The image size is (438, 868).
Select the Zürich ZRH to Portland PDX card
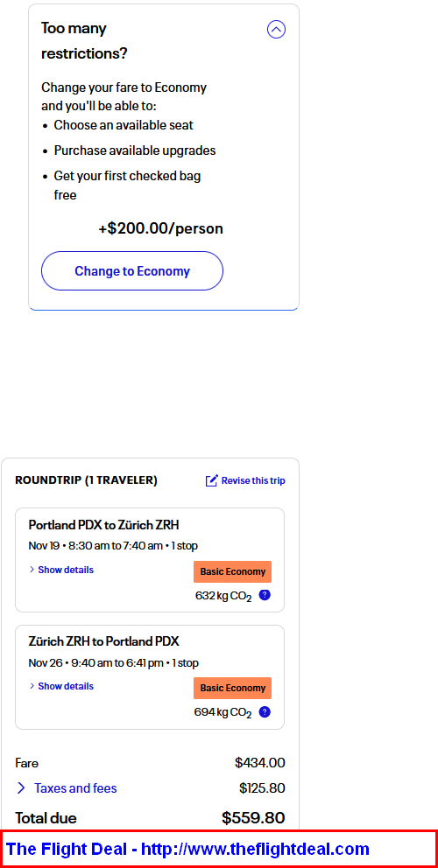[150, 677]
